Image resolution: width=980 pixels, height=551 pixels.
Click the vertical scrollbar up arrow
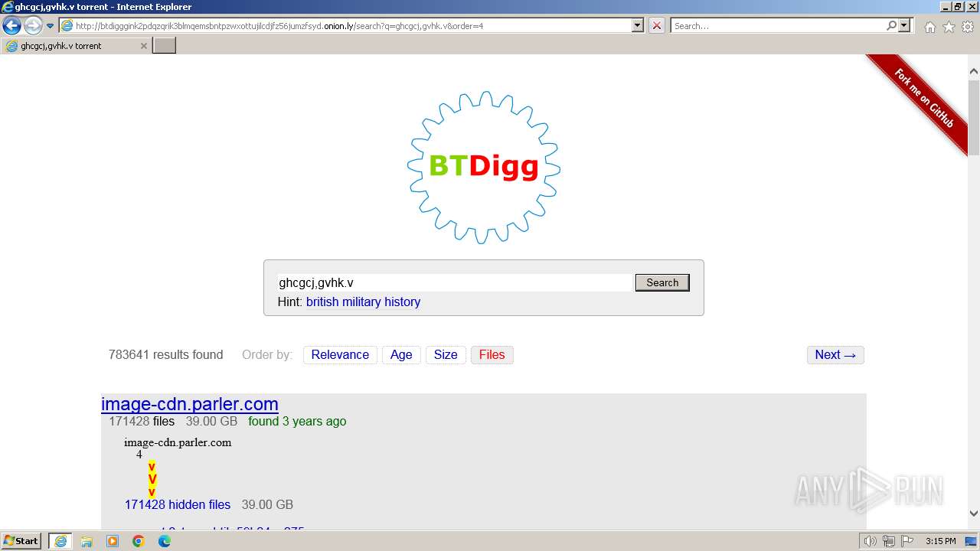click(974, 72)
